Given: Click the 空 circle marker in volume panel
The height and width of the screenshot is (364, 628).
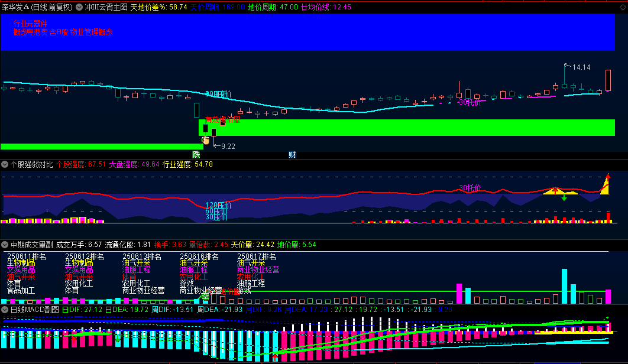Looking at the screenshot, I should coord(205,295).
